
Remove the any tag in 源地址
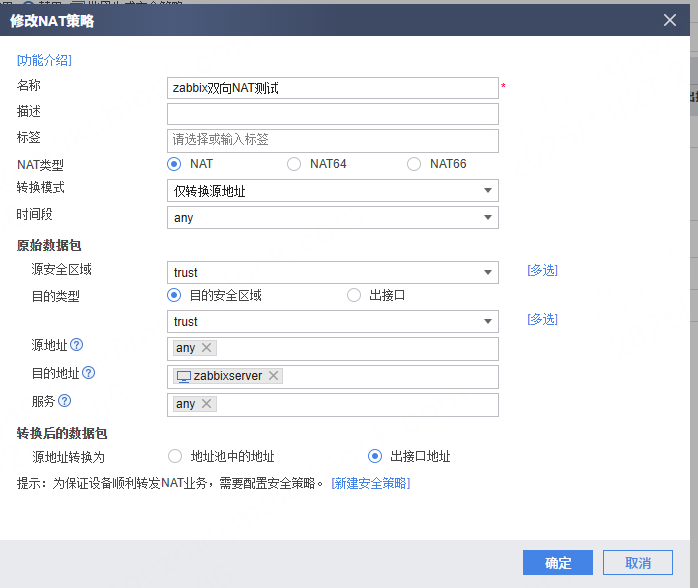(x=207, y=348)
